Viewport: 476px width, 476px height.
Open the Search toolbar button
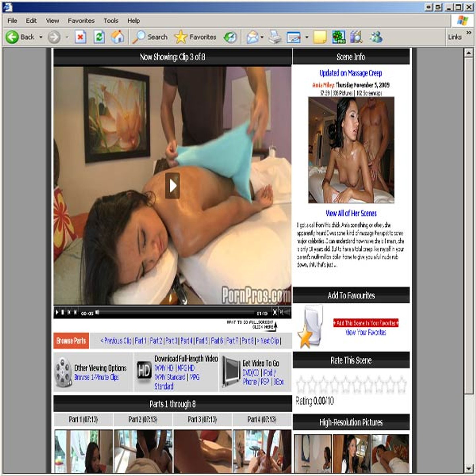150,37
